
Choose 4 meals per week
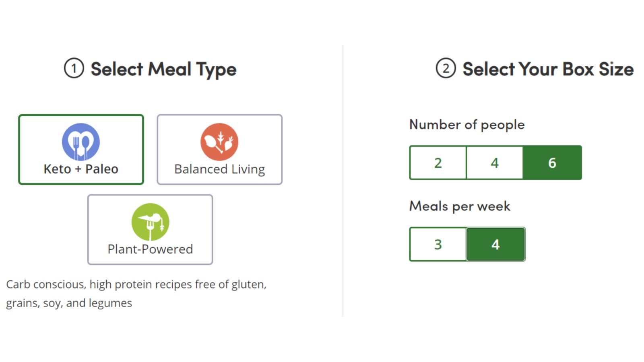pos(495,244)
